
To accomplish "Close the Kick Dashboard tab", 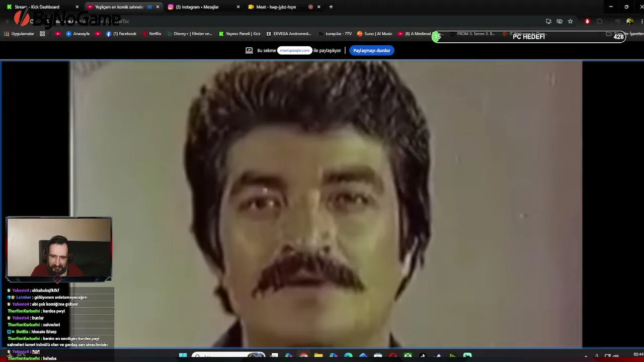I will click(x=77, y=7).
